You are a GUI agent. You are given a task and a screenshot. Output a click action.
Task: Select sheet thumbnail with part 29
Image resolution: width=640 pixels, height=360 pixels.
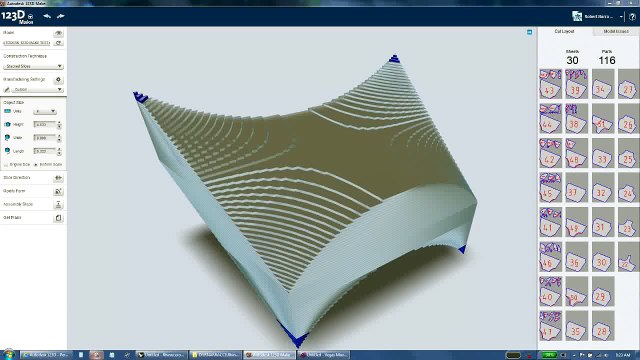point(603,291)
